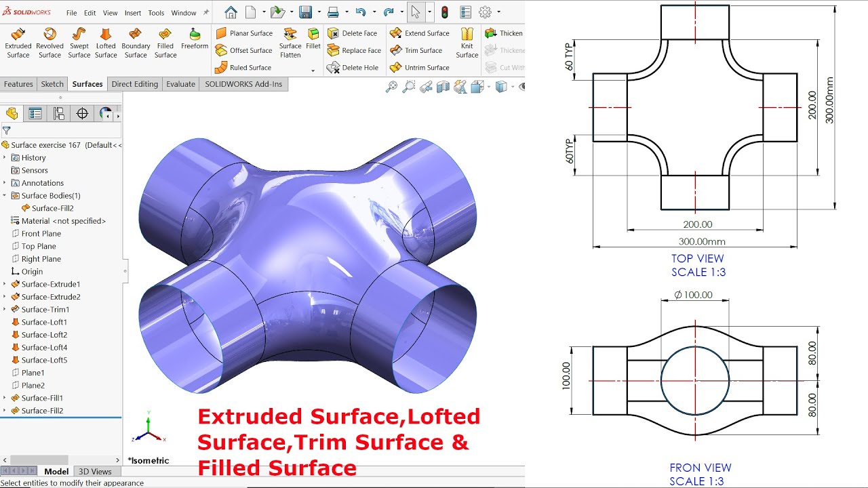
Task: Use the Delete Face tool
Action: click(x=352, y=33)
